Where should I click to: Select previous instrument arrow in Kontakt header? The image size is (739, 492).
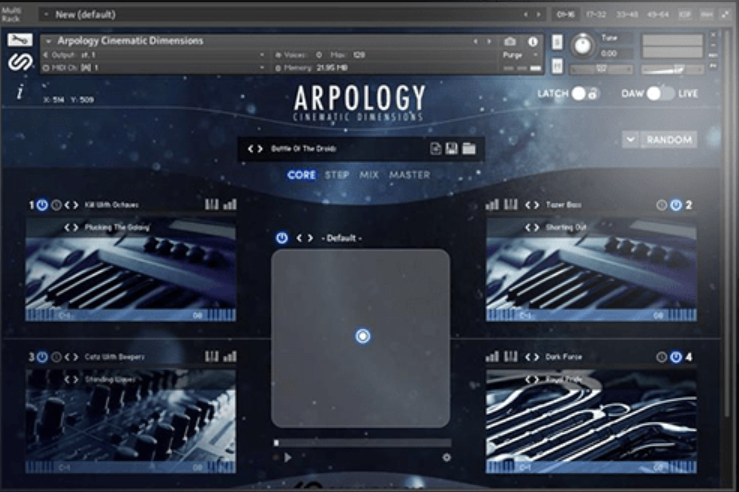[x=476, y=41]
